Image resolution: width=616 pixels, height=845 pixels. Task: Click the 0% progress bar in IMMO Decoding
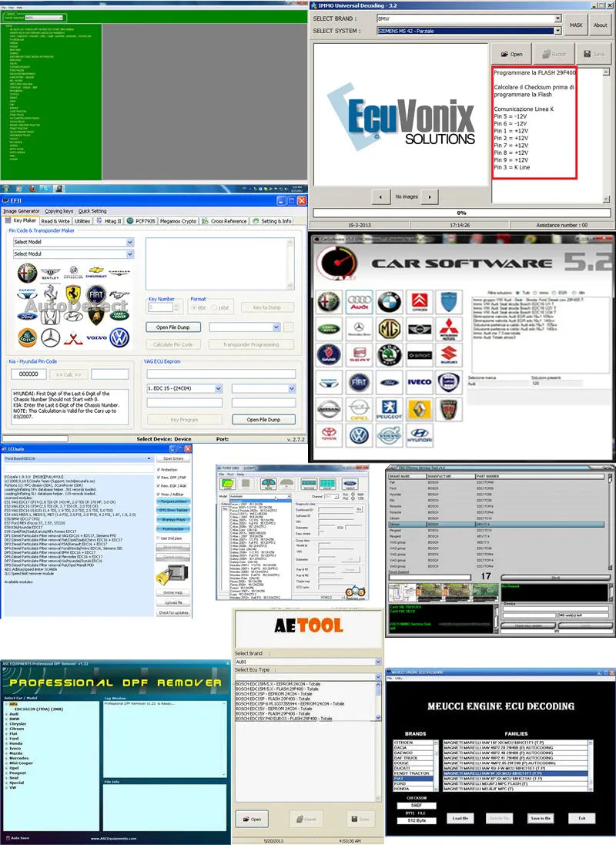(x=462, y=216)
